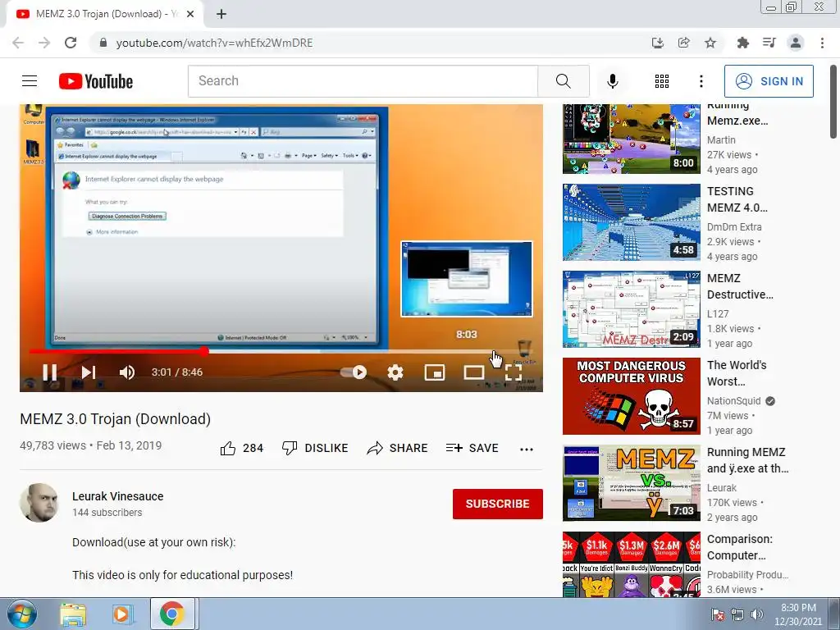Click the search magnifier button

click(563, 81)
